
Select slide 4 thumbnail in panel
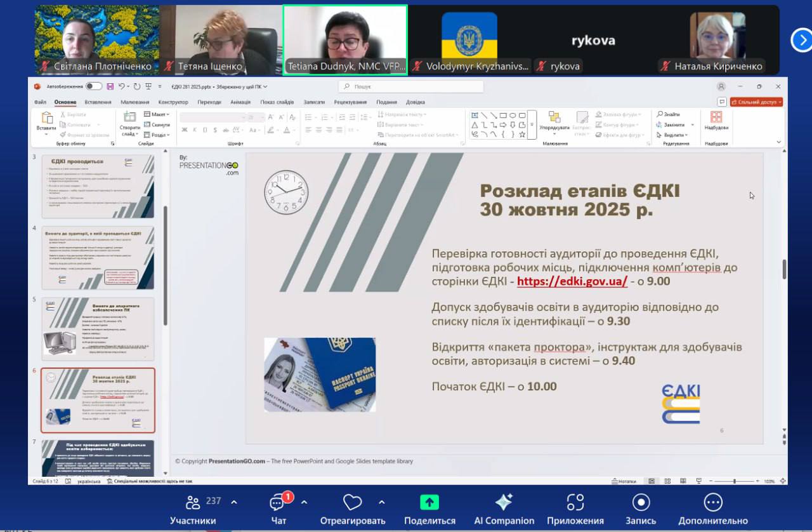click(98, 258)
